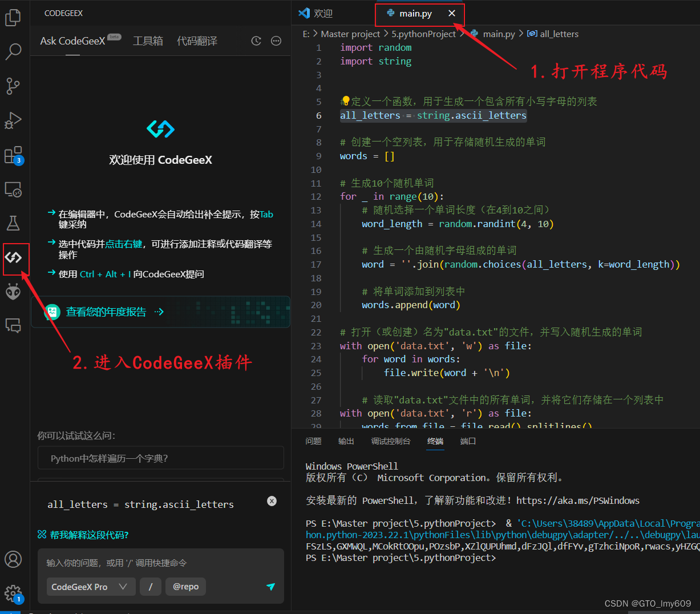Click 'file.write(word + '\n')' line

coord(447,373)
